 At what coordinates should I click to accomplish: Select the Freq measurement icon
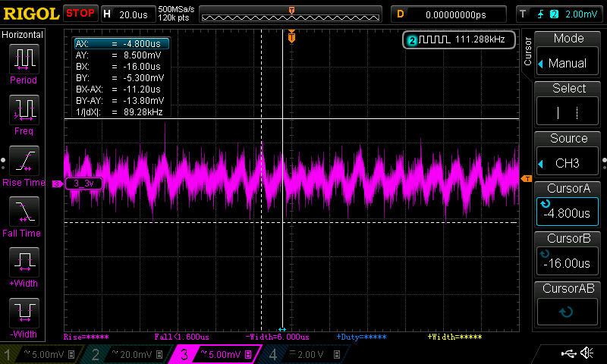tap(25, 110)
